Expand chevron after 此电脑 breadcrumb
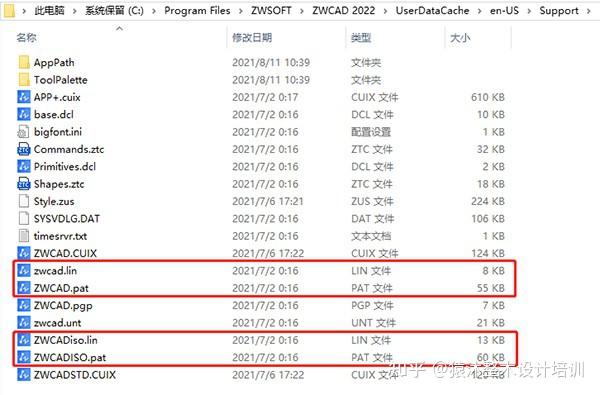 point(75,11)
